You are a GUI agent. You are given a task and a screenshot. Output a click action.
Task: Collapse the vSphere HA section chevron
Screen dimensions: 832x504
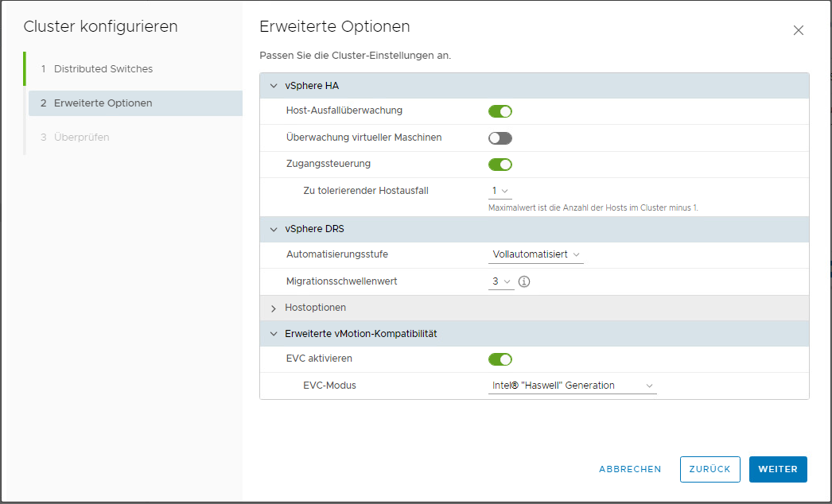pyautogui.click(x=274, y=86)
